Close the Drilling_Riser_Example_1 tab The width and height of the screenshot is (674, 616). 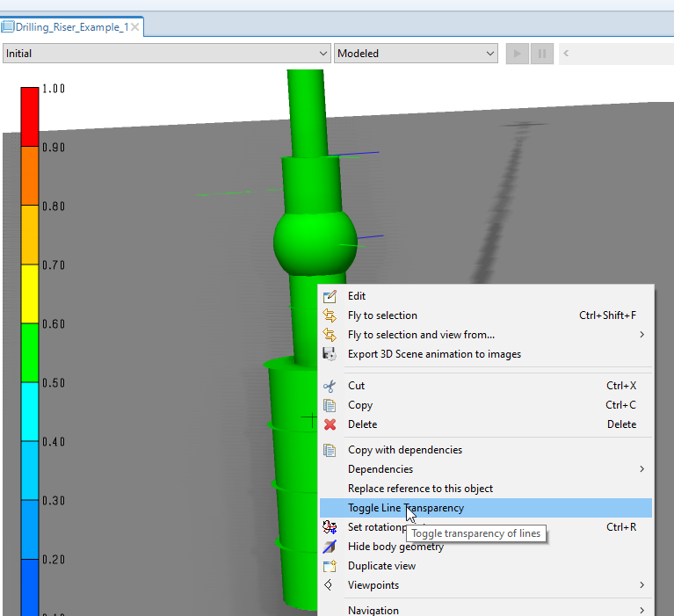pyautogui.click(x=135, y=27)
